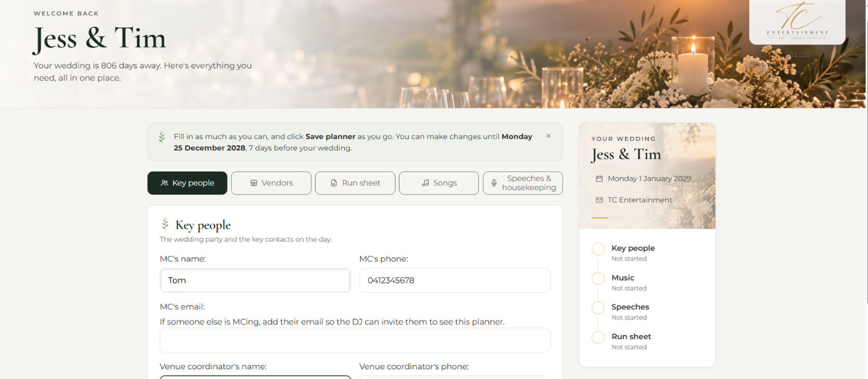868x379 pixels.
Task: Open the Key people tab
Action: 187,183
